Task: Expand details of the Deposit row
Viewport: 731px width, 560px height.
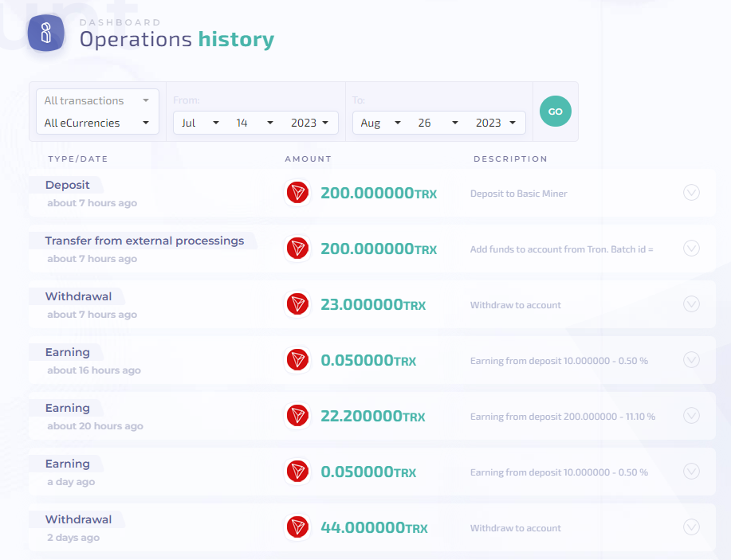Action: pos(691,193)
